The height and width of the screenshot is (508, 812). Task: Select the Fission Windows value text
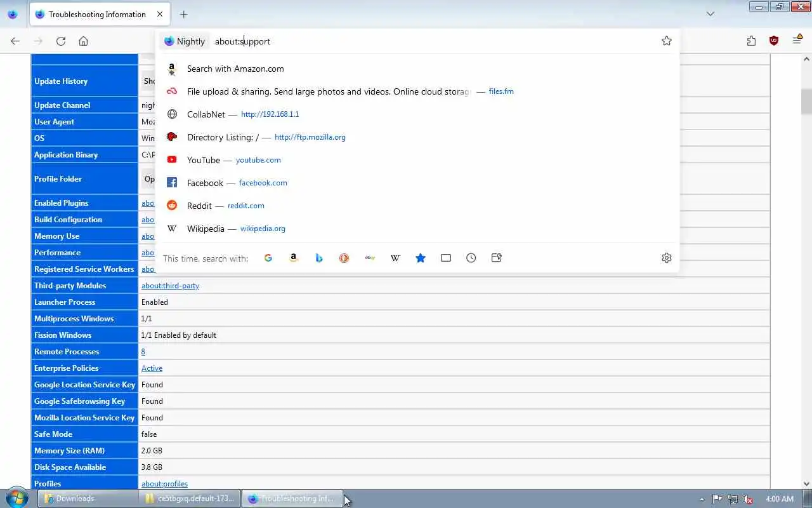click(x=179, y=335)
